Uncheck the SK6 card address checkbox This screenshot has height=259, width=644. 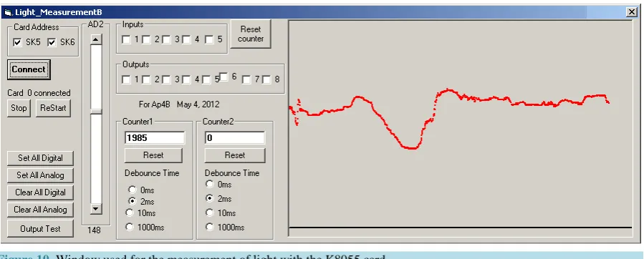tap(52, 42)
